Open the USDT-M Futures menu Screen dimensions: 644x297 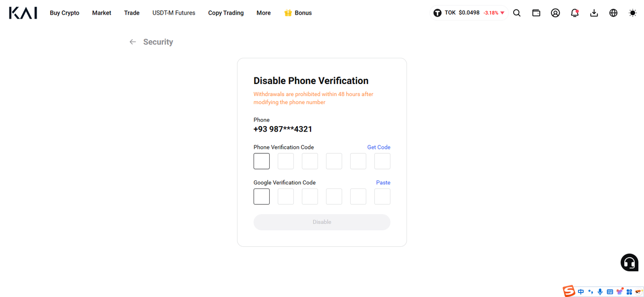[174, 13]
